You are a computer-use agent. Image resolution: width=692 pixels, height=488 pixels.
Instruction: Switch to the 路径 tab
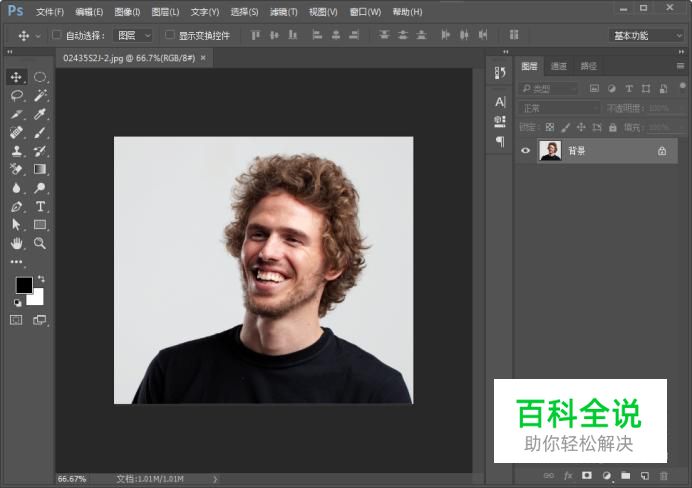pyautogui.click(x=588, y=66)
